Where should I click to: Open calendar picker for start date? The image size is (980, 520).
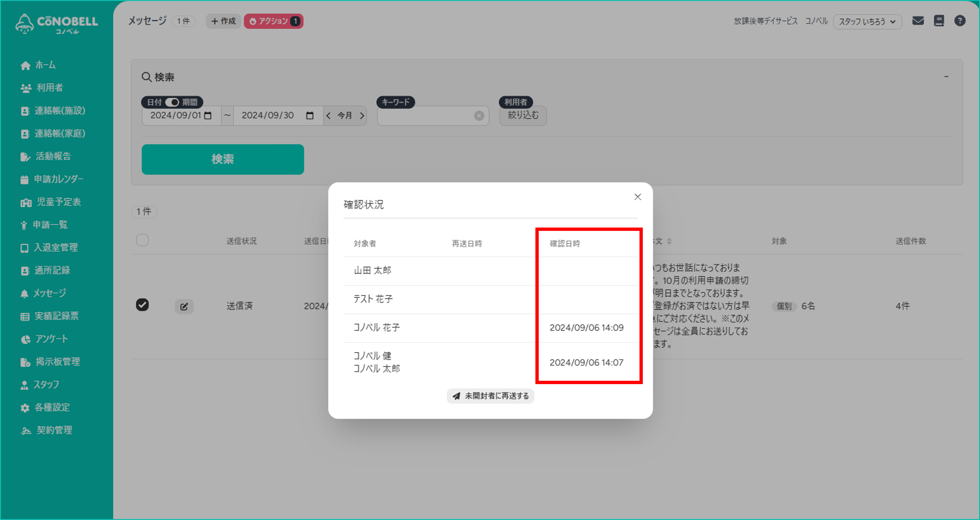tap(208, 116)
